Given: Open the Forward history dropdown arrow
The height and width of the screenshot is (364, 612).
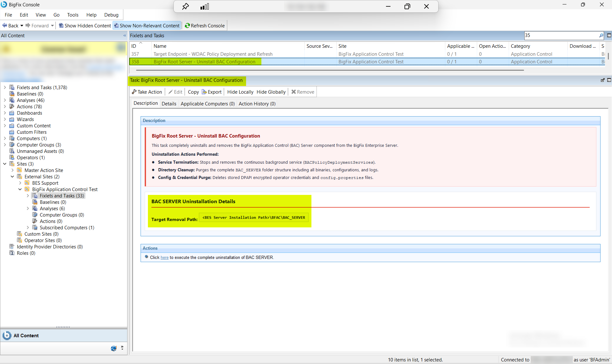Looking at the screenshot, I should (52, 25).
